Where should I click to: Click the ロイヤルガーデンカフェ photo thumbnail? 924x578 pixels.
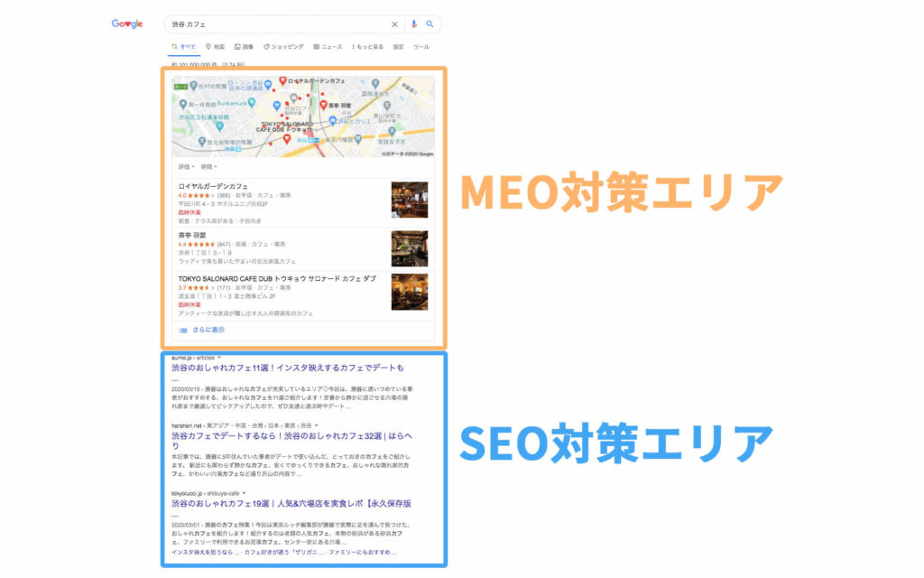410,200
